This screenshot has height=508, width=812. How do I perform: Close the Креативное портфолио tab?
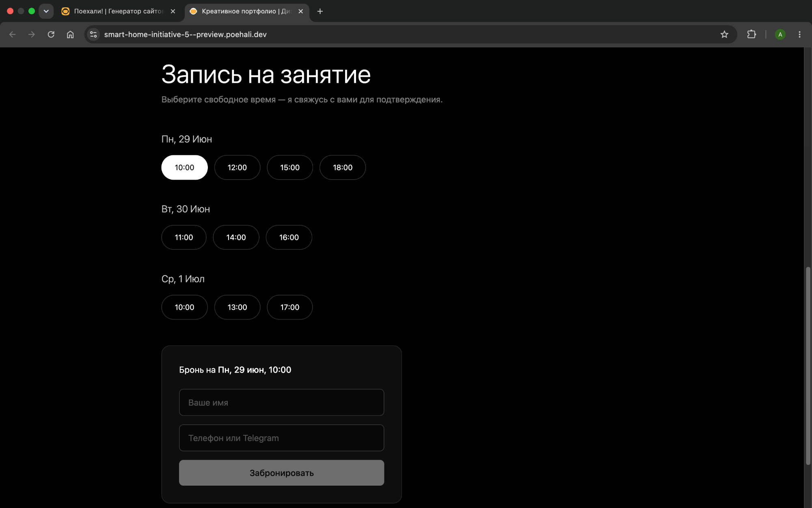coord(301,11)
